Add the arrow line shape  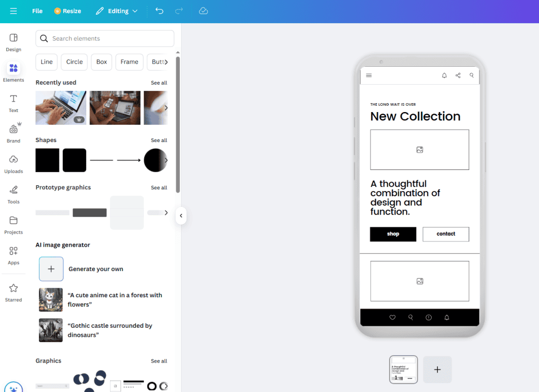pyautogui.click(x=128, y=160)
